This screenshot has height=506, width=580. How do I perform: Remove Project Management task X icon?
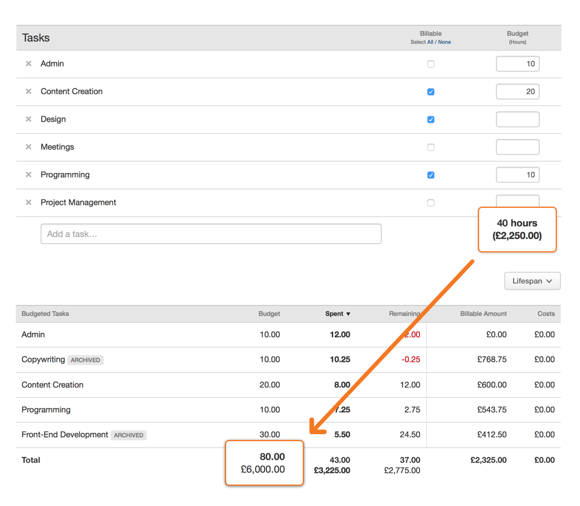pos(28,202)
